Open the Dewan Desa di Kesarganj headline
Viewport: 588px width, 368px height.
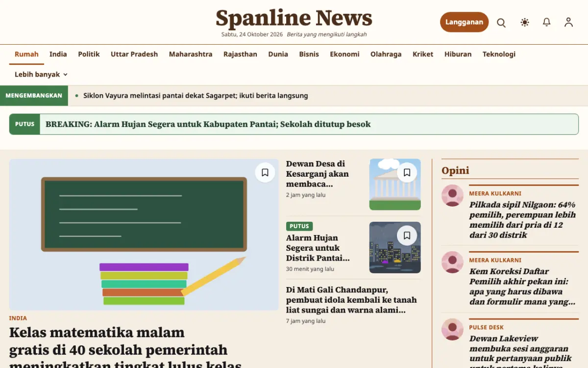[318, 174]
